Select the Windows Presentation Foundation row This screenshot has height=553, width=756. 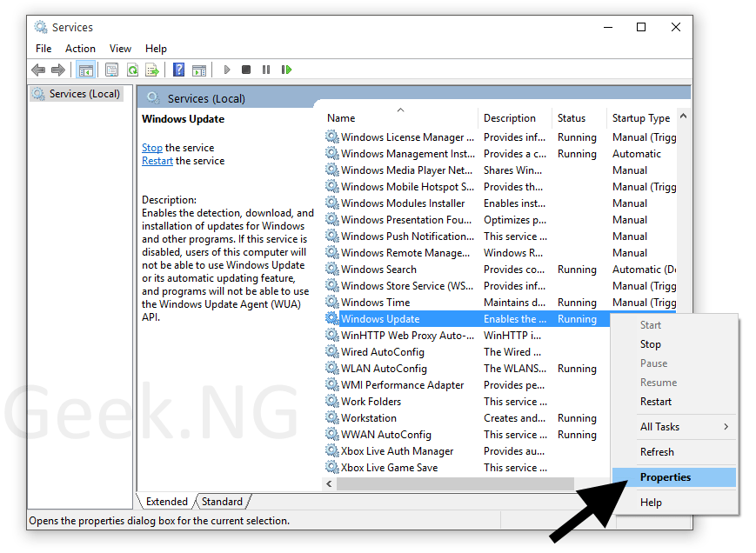[500, 220]
